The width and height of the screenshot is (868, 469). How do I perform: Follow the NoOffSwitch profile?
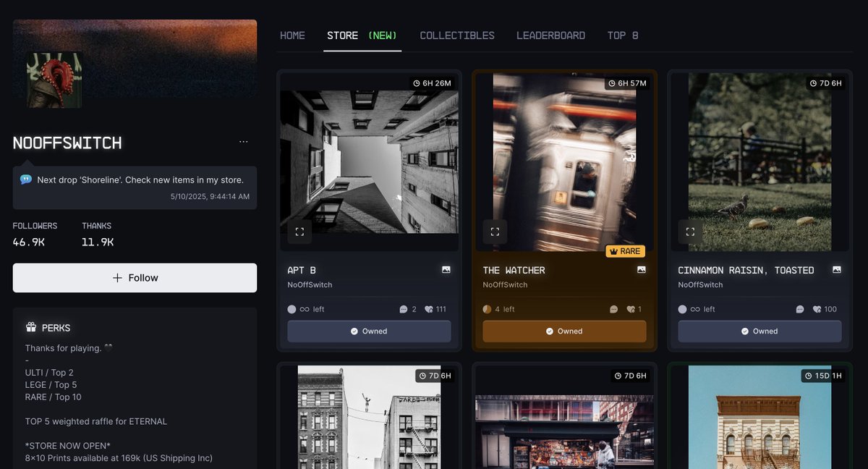[x=135, y=278]
